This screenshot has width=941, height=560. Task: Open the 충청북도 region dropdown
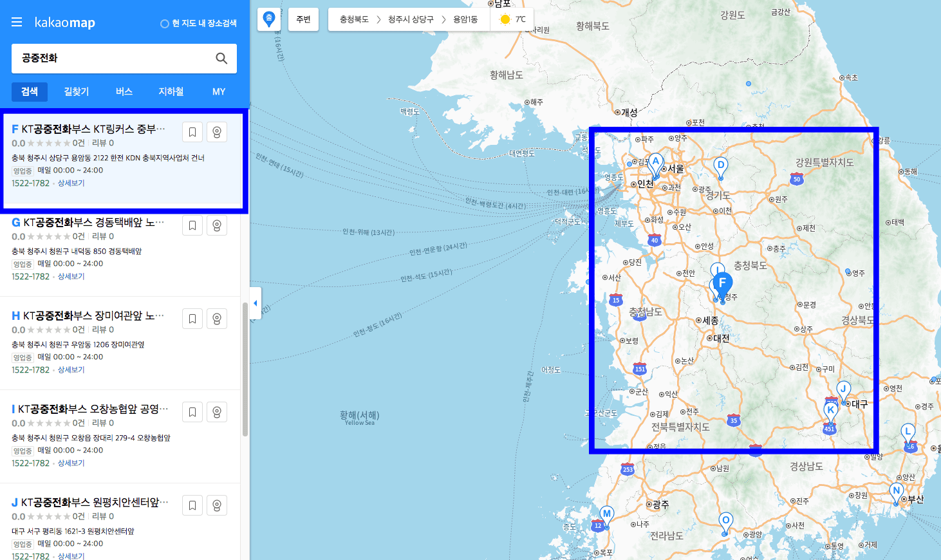(354, 19)
